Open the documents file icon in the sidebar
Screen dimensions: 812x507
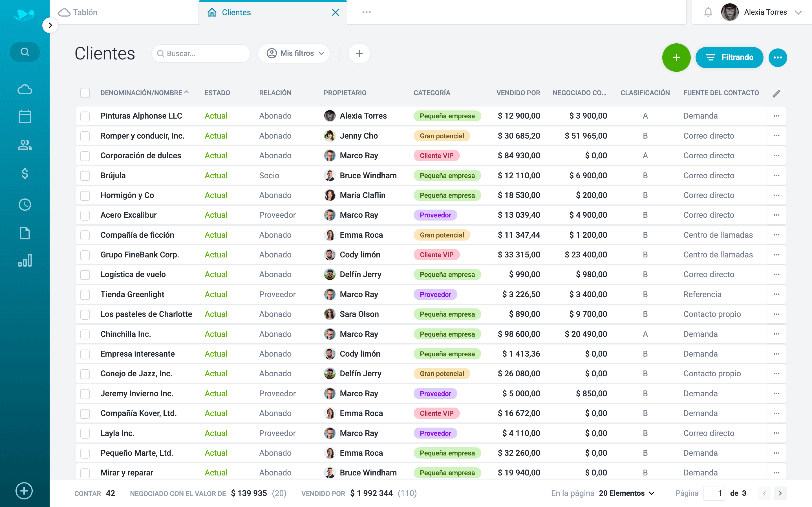pyautogui.click(x=25, y=233)
